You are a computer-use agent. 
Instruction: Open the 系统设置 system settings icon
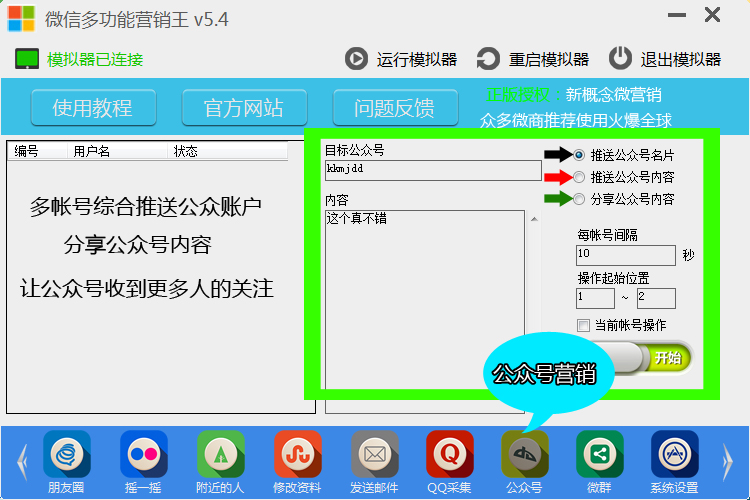point(675,454)
